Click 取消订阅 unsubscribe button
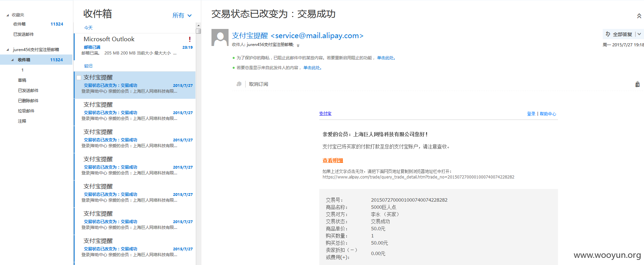The image size is (644, 265). coord(258,84)
